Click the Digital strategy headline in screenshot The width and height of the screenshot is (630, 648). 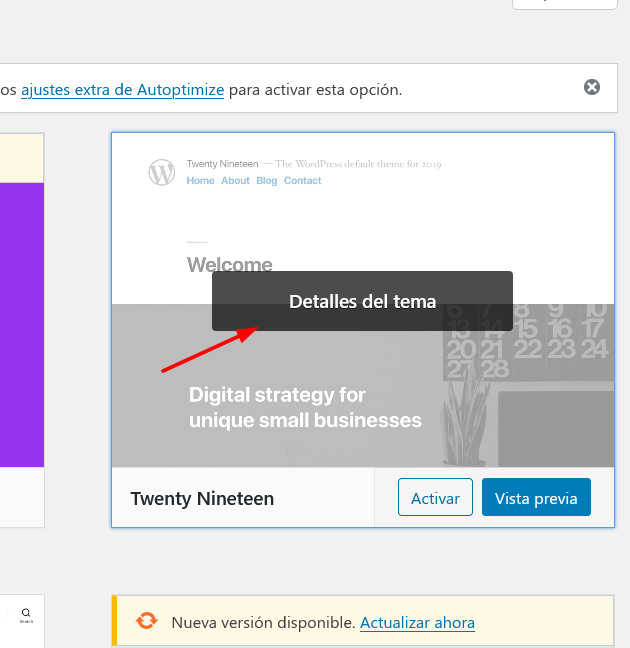pos(305,407)
